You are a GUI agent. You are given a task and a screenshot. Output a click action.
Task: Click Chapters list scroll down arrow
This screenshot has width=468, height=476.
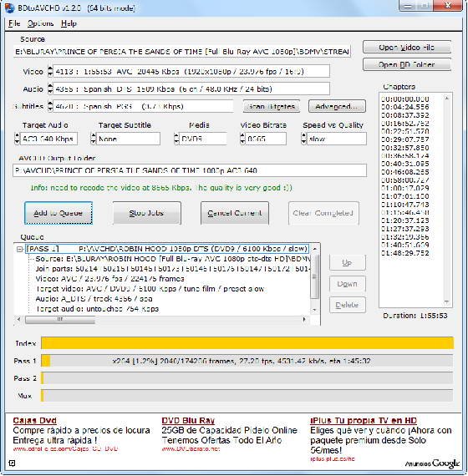coord(447,301)
